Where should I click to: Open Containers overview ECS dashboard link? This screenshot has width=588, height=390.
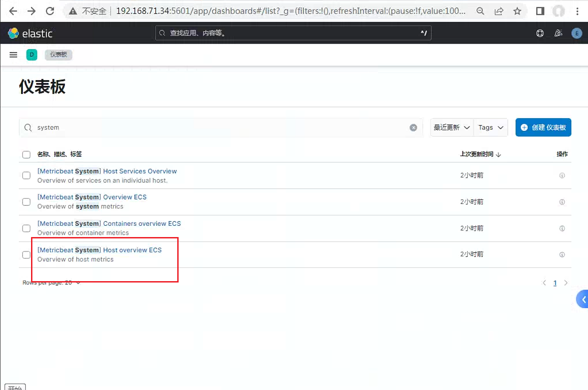109,224
